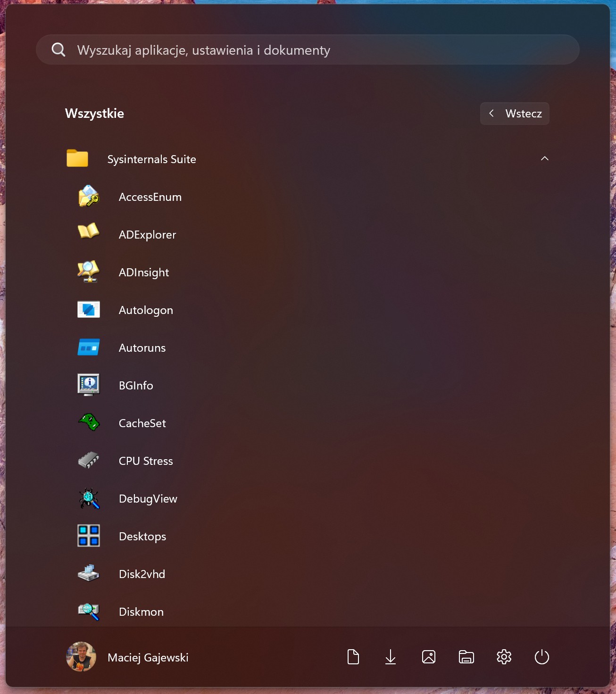Open the ADExplorer book icon
Image resolution: width=616 pixels, height=694 pixels.
(x=89, y=231)
